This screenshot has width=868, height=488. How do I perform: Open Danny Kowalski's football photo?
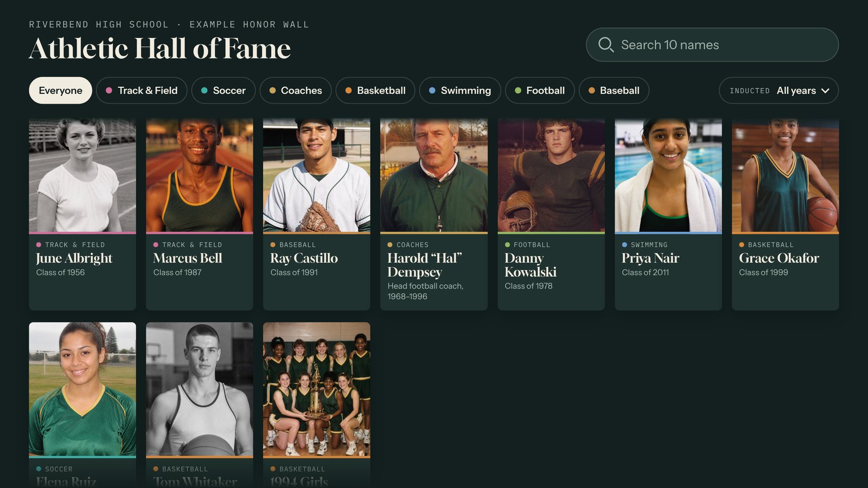[x=551, y=175]
